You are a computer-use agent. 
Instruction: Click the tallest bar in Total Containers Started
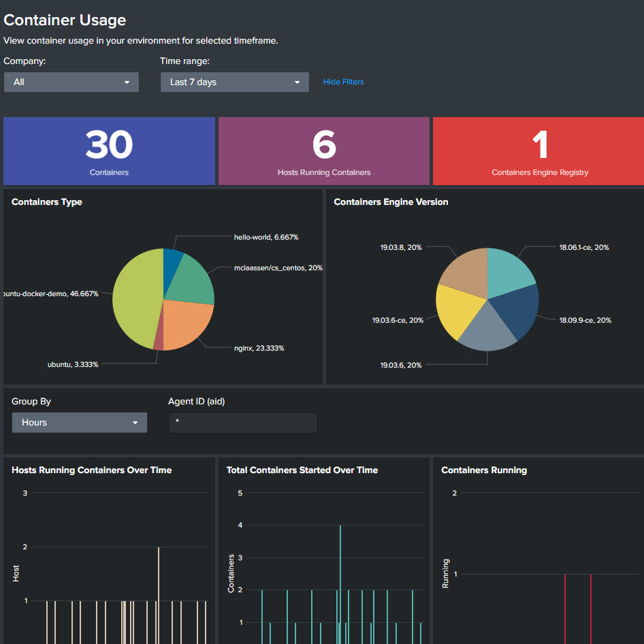tap(340, 579)
